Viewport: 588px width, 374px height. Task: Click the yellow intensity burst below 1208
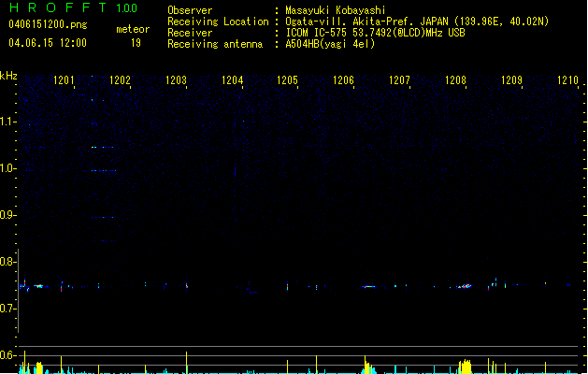pyautogui.click(x=465, y=367)
